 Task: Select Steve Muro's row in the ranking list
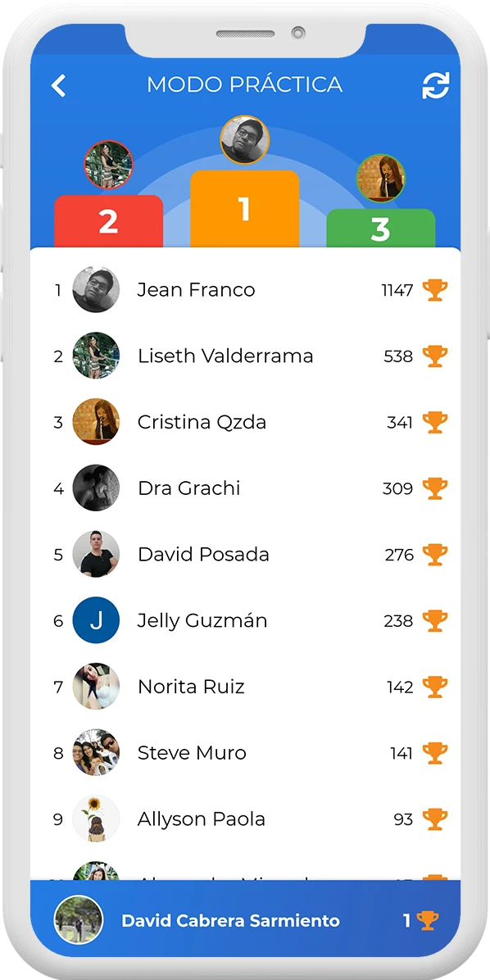pos(244,752)
